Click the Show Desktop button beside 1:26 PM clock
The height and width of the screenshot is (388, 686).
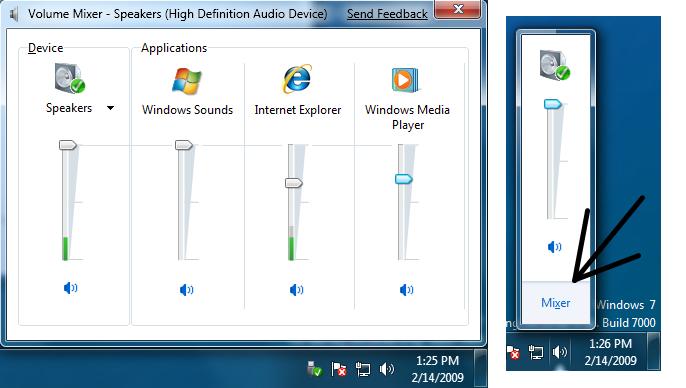(x=654, y=351)
